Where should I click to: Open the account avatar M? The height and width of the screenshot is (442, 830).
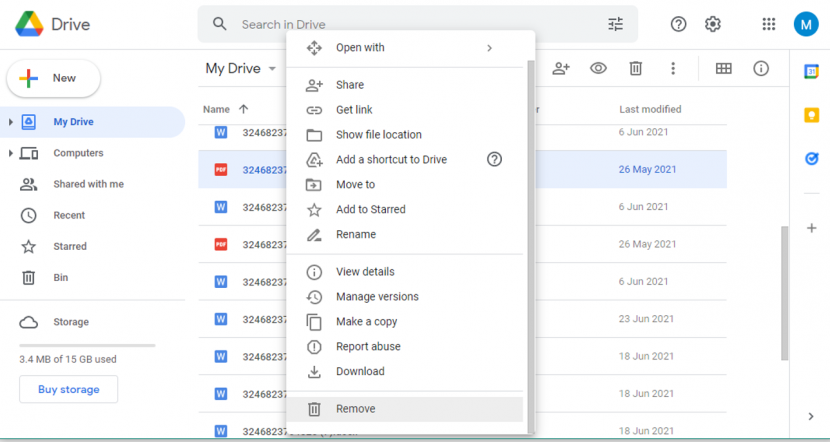point(806,24)
